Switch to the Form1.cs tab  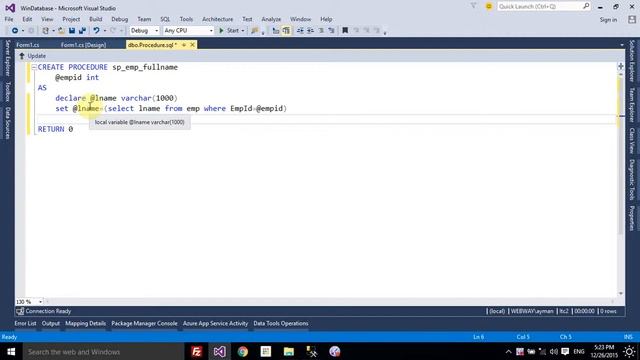28,45
